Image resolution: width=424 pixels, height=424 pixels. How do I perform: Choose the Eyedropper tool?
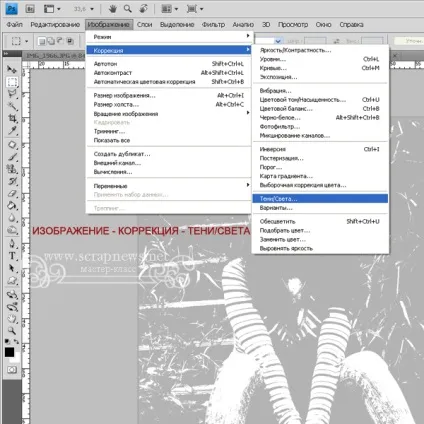[x=12, y=131]
